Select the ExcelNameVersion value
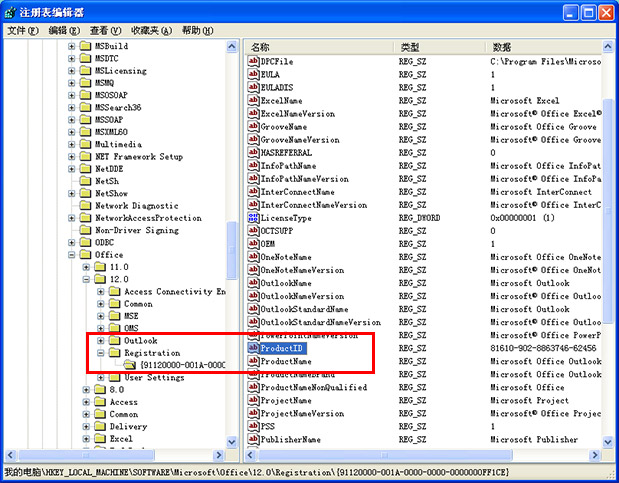The height and width of the screenshot is (483, 619). (298, 114)
